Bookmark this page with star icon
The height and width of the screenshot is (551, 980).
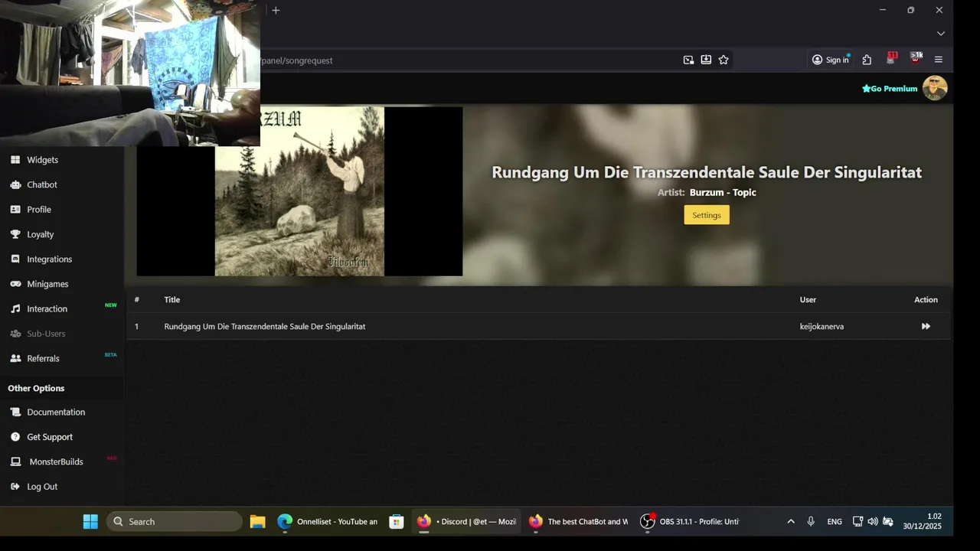pos(724,60)
